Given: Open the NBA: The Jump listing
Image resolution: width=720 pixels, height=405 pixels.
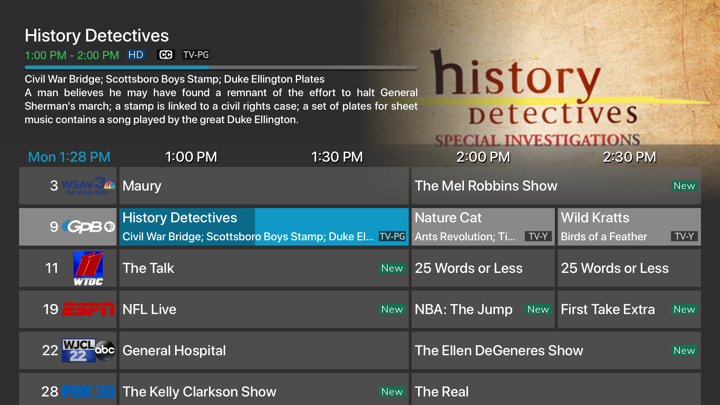Looking at the screenshot, I should tap(483, 309).
